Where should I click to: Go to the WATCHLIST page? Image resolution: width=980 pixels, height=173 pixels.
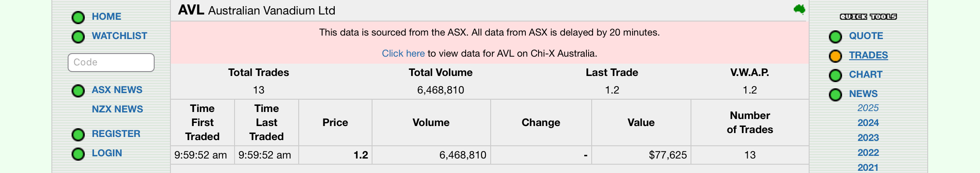pos(119,36)
